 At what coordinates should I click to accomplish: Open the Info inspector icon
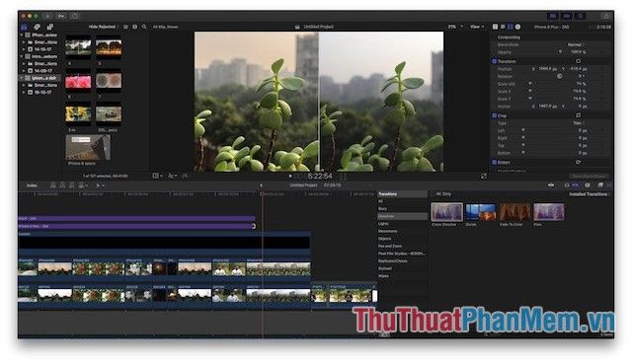point(517,27)
